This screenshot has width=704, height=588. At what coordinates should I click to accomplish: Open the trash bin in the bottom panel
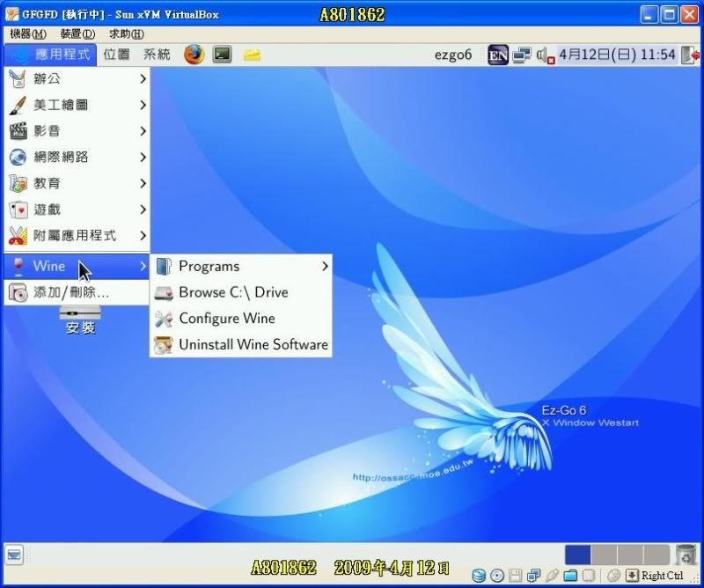pyautogui.click(x=686, y=555)
